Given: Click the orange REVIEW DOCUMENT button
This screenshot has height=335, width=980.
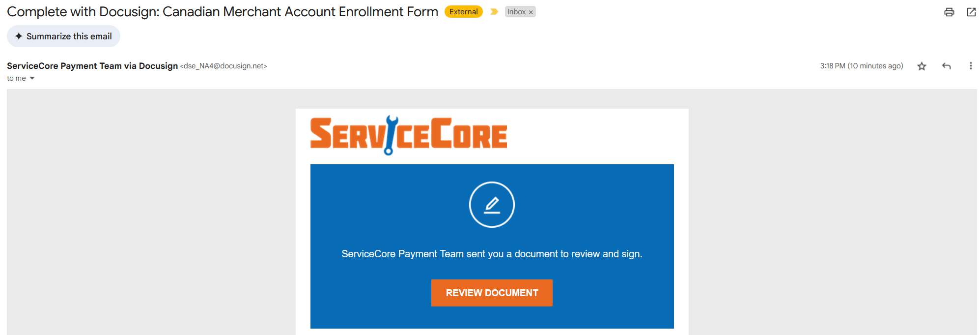Looking at the screenshot, I should 492,293.
